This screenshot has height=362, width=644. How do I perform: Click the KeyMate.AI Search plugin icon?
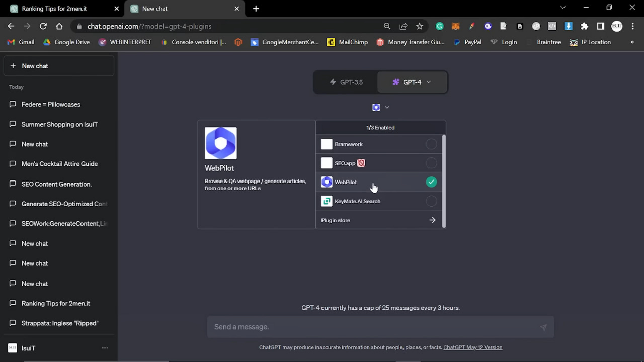327,201
